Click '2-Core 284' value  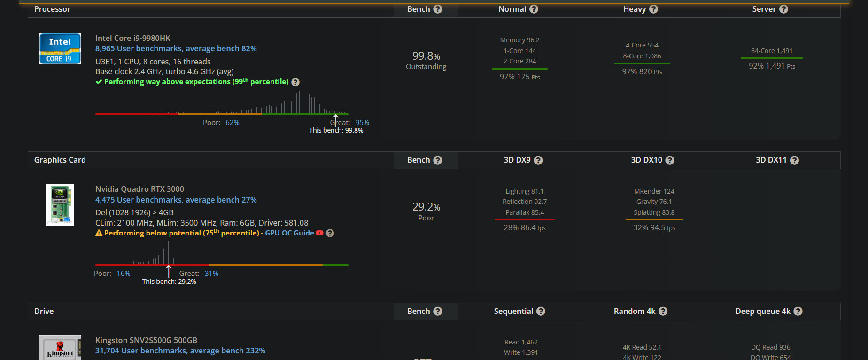point(519,61)
